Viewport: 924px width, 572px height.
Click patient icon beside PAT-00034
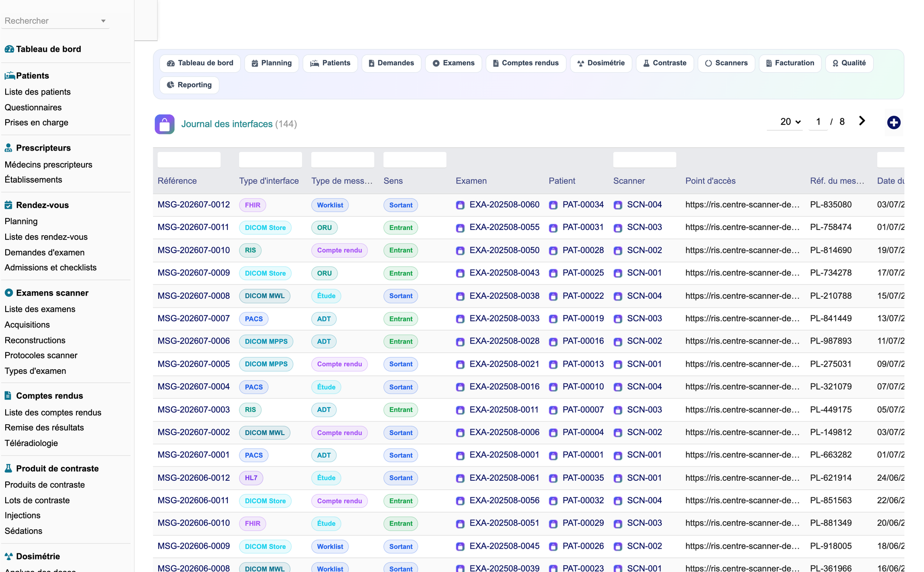[x=553, y=205]
